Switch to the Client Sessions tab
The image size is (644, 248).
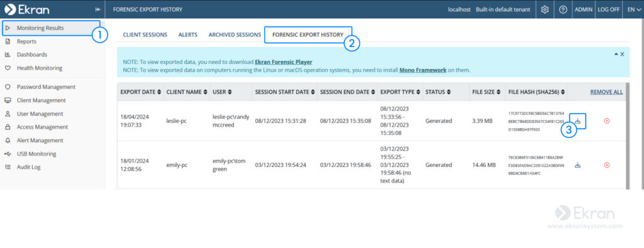coord(145,35)
